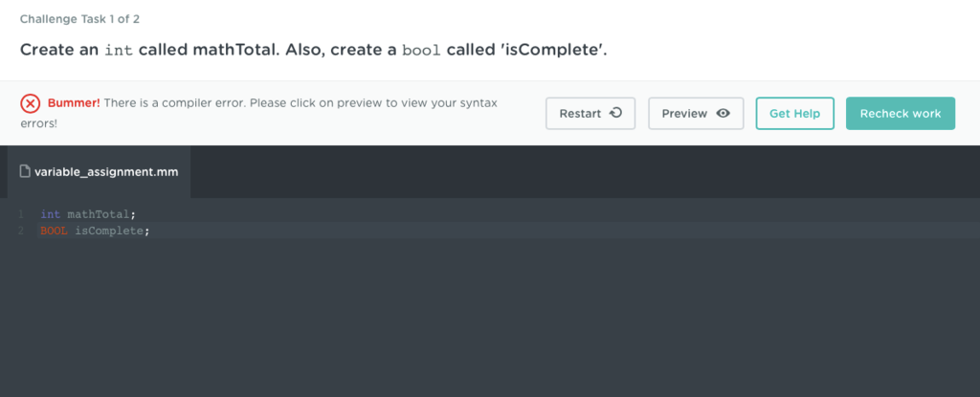Click line number 1 in the gutter

[20, 214]
